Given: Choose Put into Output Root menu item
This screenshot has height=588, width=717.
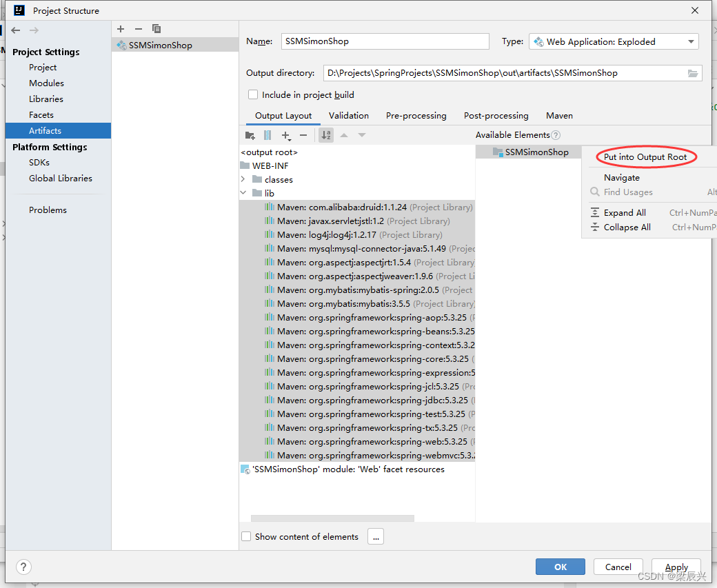Looking at the screenshot, I should [x=645, y=157].
